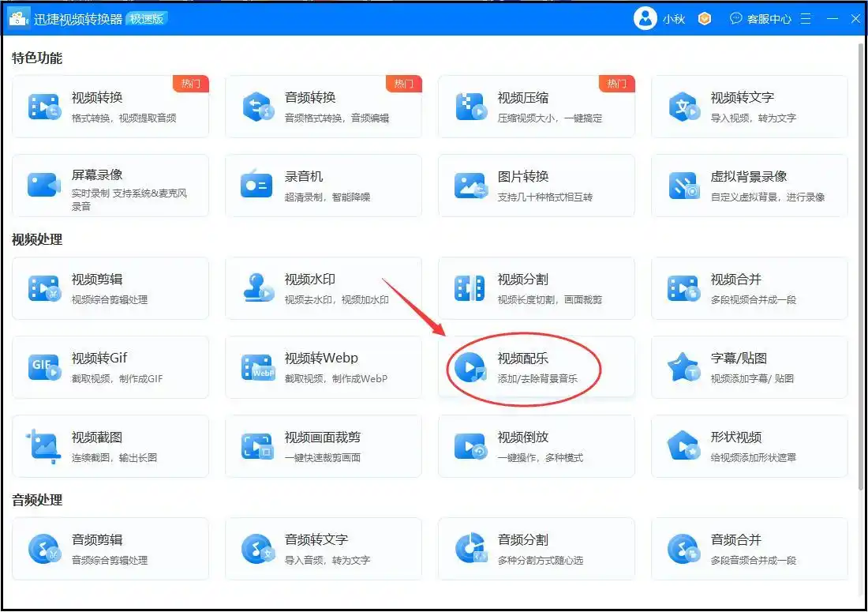The height and width of the screenshot is (612, 868).
Task: Click the vertical scrollbar on the right
Action: (861, 261)
